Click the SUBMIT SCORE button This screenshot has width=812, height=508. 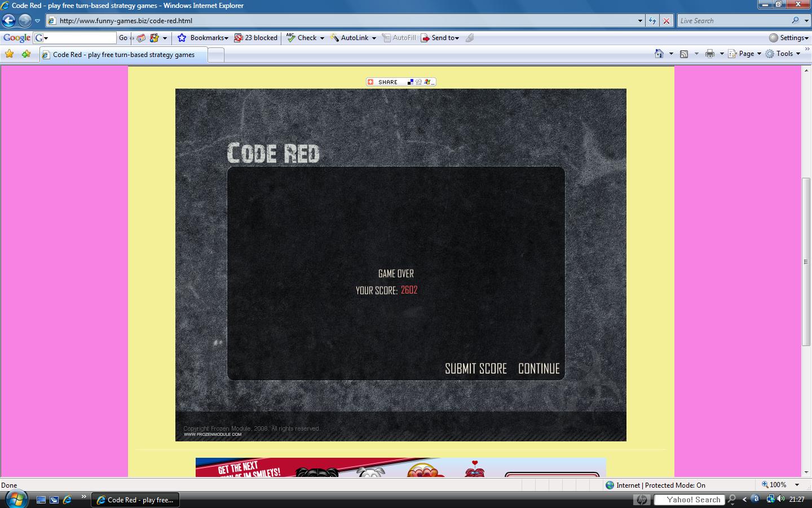(x=475, y=368)
